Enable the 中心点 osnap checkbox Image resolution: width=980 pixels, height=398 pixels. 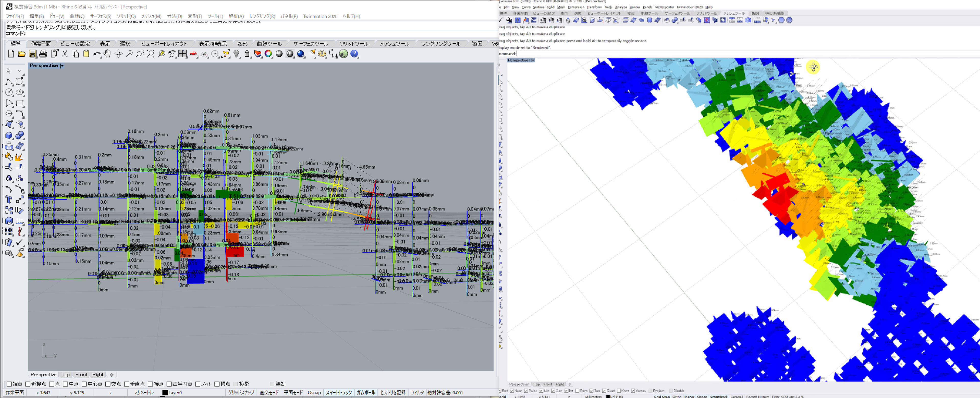[x=84, y=384]
